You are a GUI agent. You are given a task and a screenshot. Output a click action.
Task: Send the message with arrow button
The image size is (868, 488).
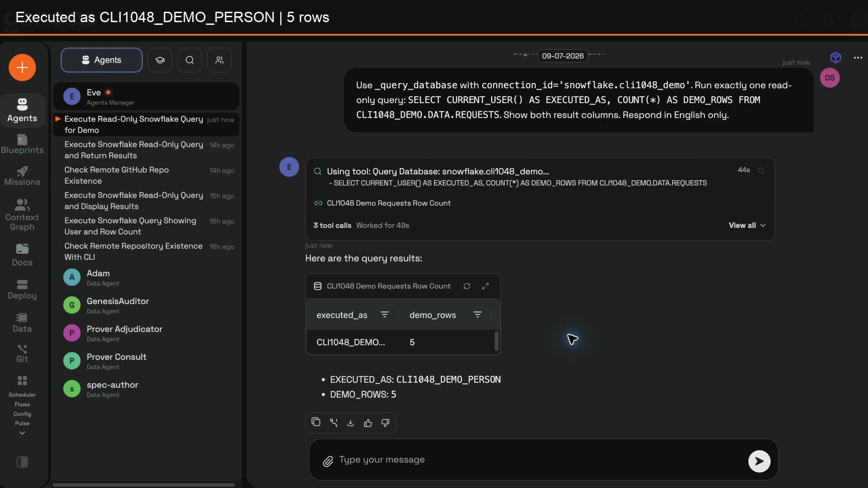click(x=759, y=461)
